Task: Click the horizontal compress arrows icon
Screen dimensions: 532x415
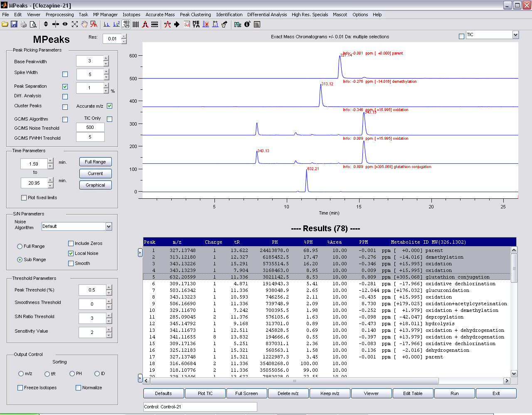Action: [x=55, y=24]
